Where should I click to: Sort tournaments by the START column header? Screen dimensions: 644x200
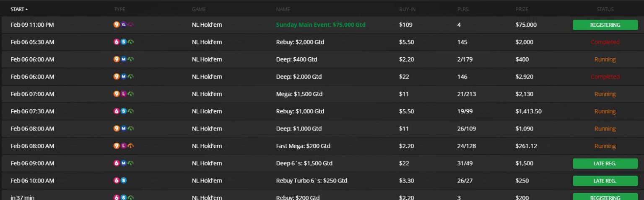pos(19,9)
